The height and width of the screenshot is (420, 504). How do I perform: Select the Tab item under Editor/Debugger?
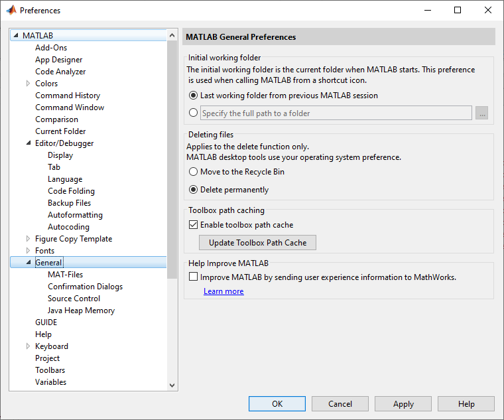click(54, 167)
